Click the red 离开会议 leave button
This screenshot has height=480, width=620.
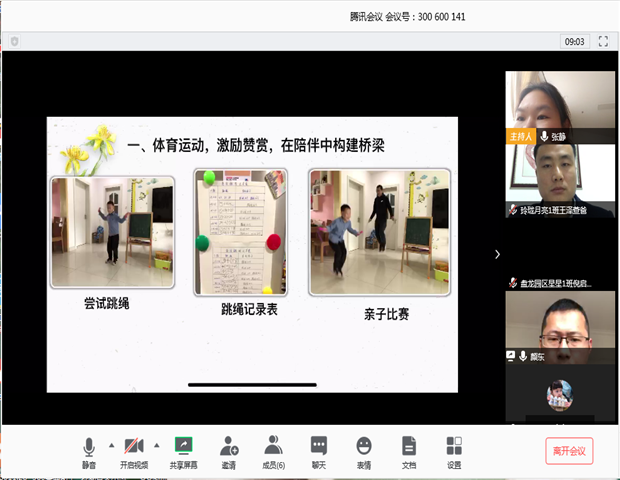tap(569, 451)
